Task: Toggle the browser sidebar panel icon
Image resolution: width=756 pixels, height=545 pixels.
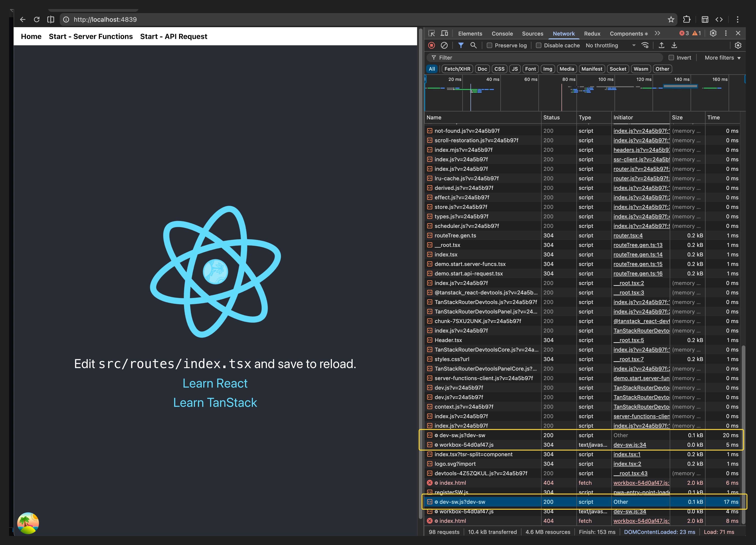Action: coord(51,19)
